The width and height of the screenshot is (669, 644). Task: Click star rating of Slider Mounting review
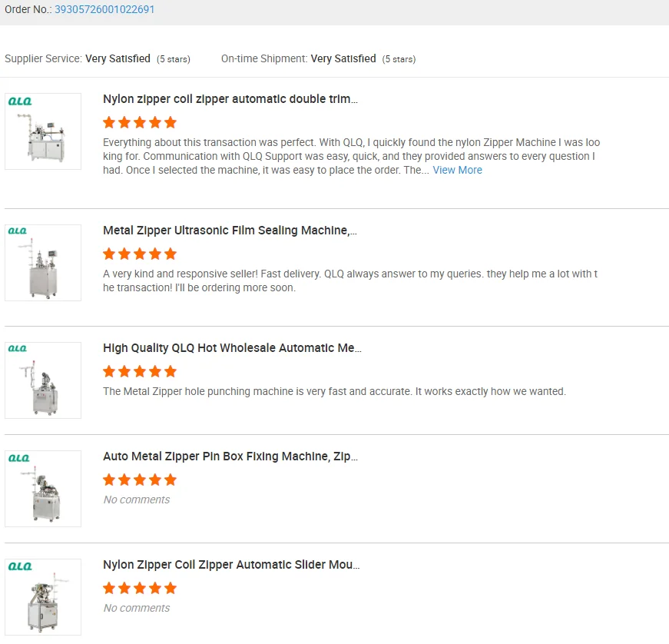click(140, 588)
